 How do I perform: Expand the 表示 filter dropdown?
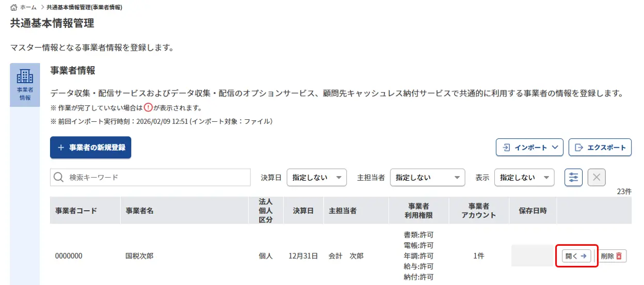524,178
